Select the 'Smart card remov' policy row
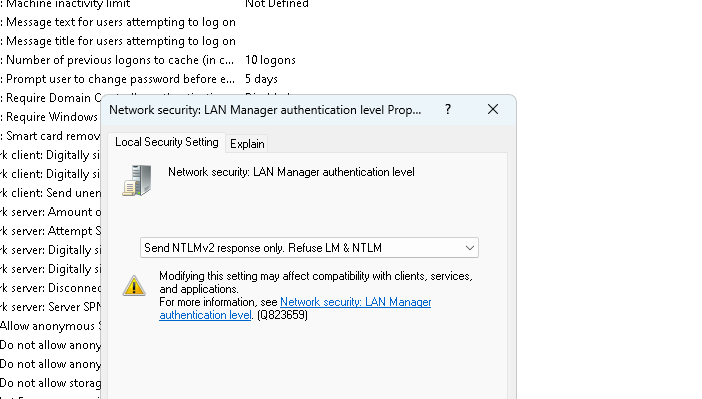This screenshot has height=399, width=702. tap(50, 136)
